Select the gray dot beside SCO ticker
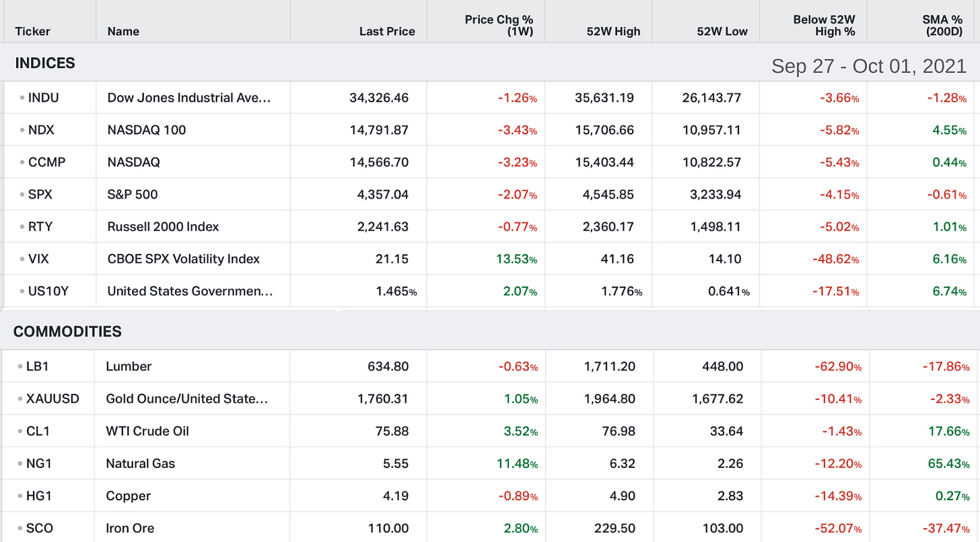 click(x=21, y=529)
